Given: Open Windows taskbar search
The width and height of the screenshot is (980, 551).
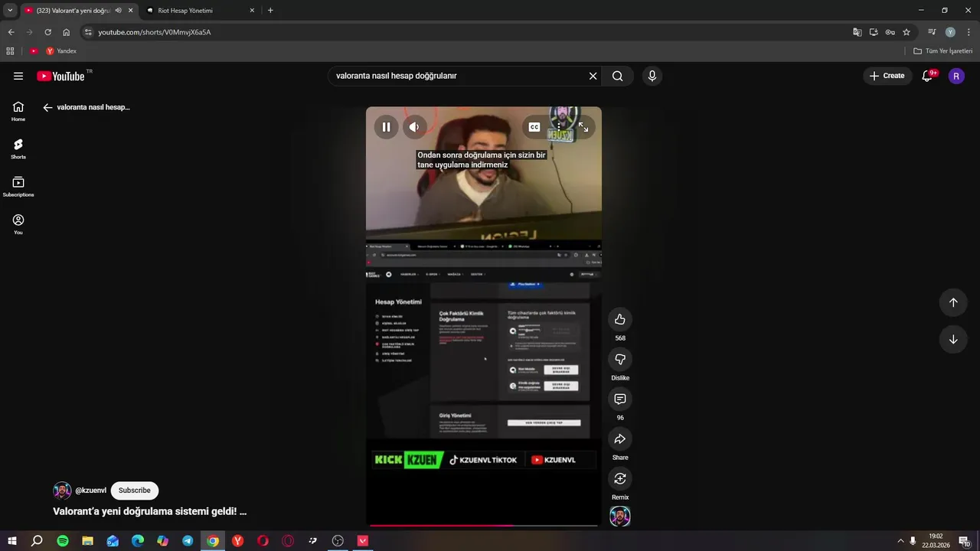Looking at the screenshot, I should pos(37,541).
